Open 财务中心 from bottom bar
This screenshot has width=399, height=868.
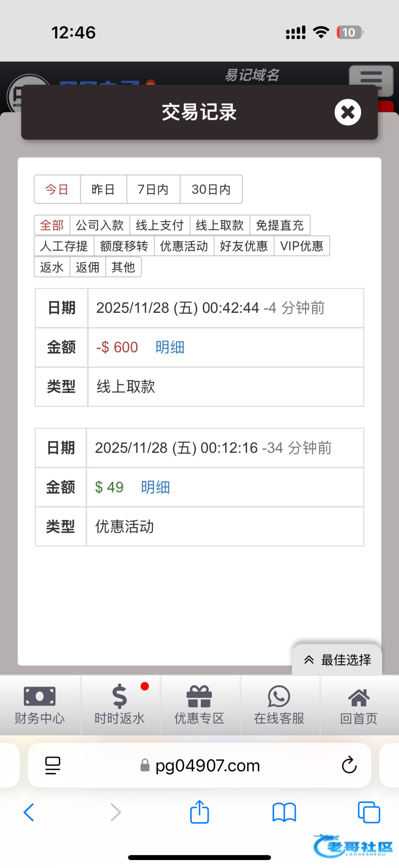40,705
